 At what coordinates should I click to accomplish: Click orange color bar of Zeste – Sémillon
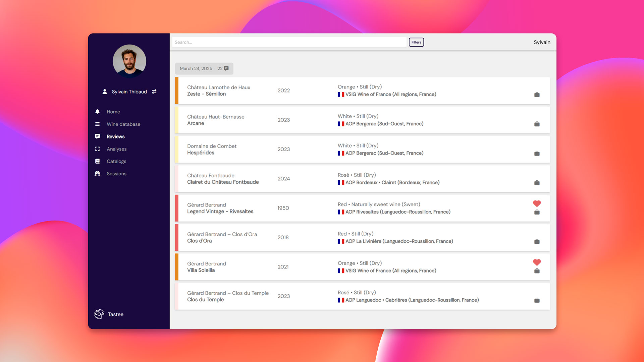[x=177, y=90]
